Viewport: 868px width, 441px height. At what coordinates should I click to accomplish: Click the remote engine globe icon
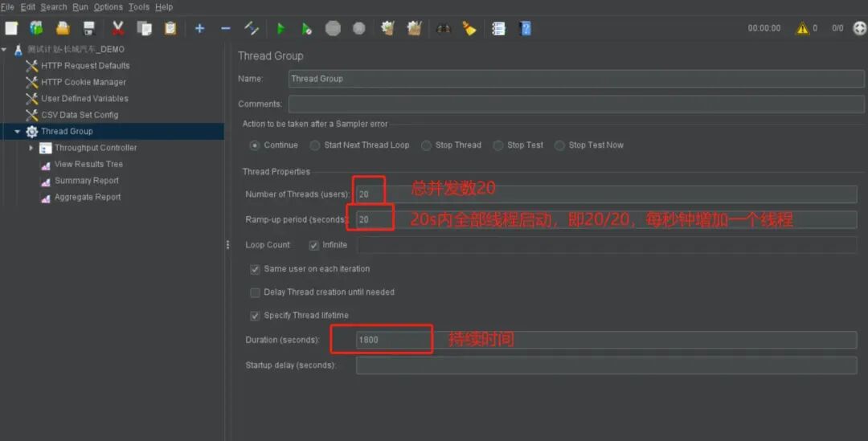coord(860,28)
